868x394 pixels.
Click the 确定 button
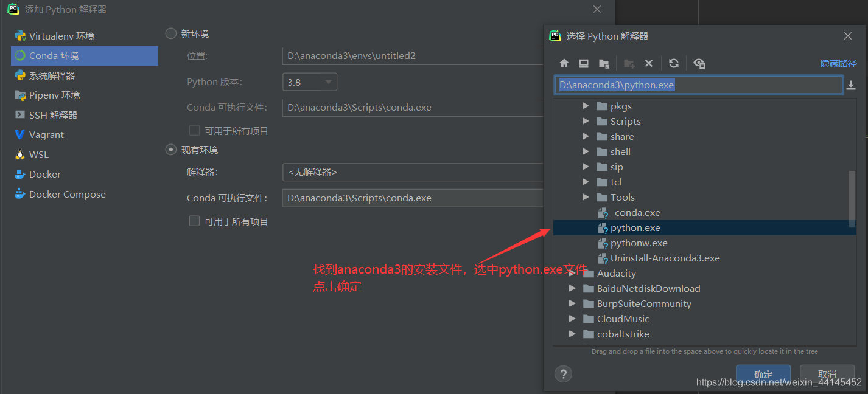[763, 374]
